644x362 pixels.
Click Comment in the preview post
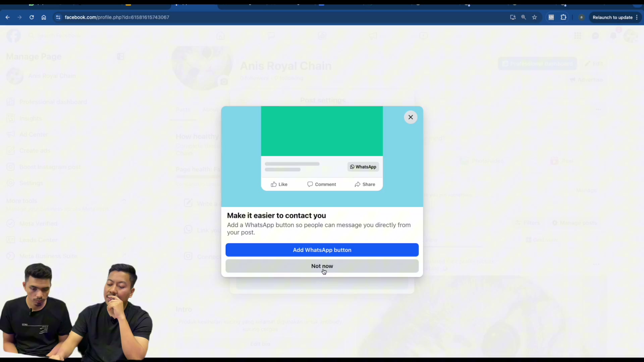322,184
